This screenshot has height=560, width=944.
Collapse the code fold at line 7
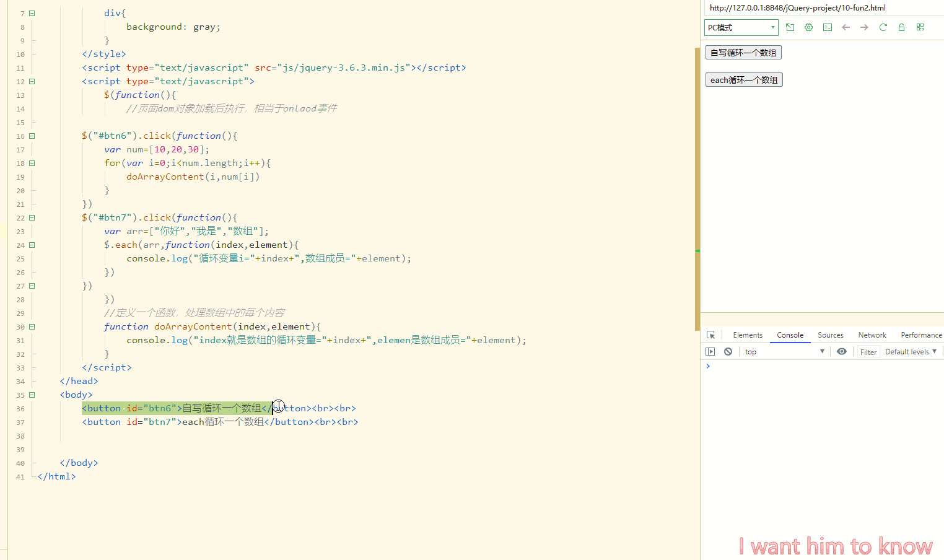click(32, 13)
